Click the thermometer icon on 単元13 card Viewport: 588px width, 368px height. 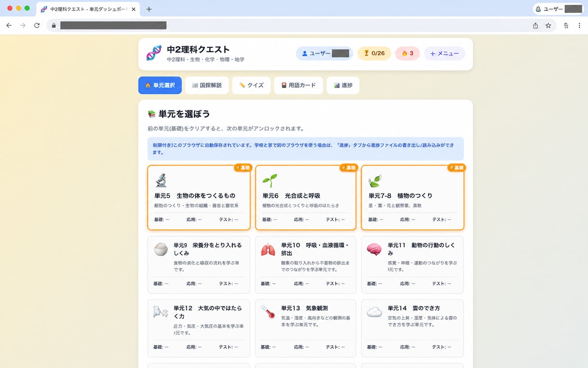[x=268, y=312]
